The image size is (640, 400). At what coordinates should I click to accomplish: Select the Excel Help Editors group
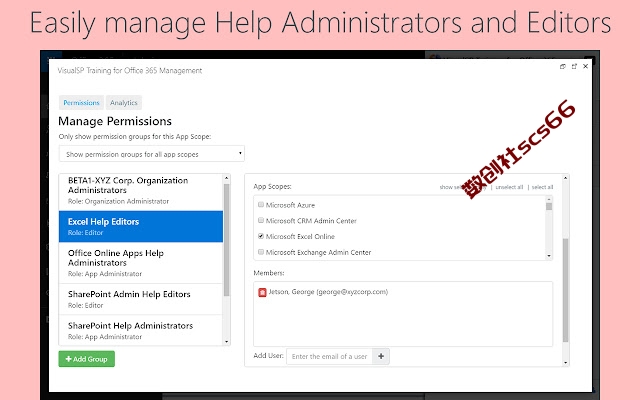[x=141, y=227]
